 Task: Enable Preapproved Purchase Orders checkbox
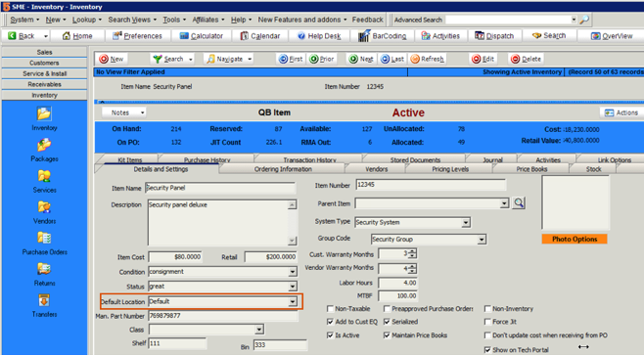click(x=387, y=309)
